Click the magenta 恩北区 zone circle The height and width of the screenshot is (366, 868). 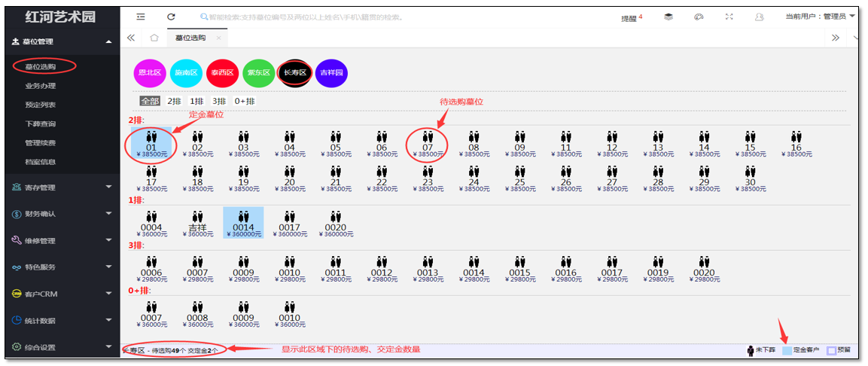point(149,73)
